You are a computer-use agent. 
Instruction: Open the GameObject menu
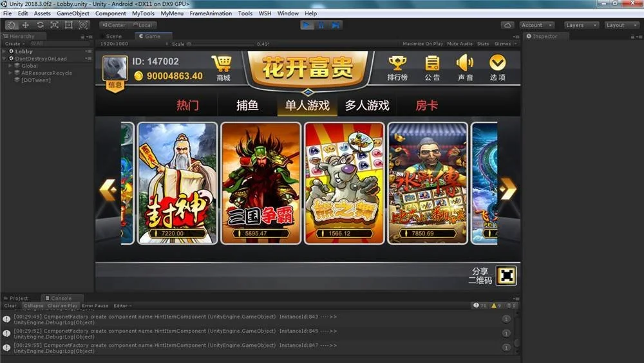point(73,14)
